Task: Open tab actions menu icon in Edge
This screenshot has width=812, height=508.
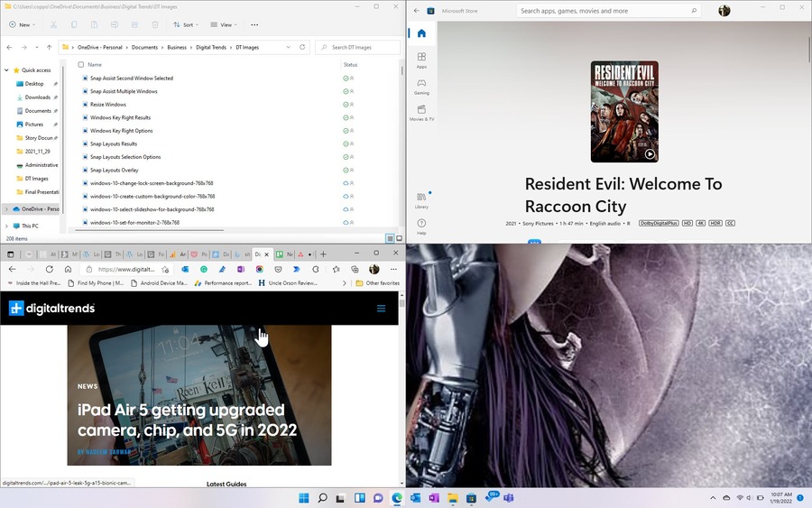Action: click(x=10, y=254)
